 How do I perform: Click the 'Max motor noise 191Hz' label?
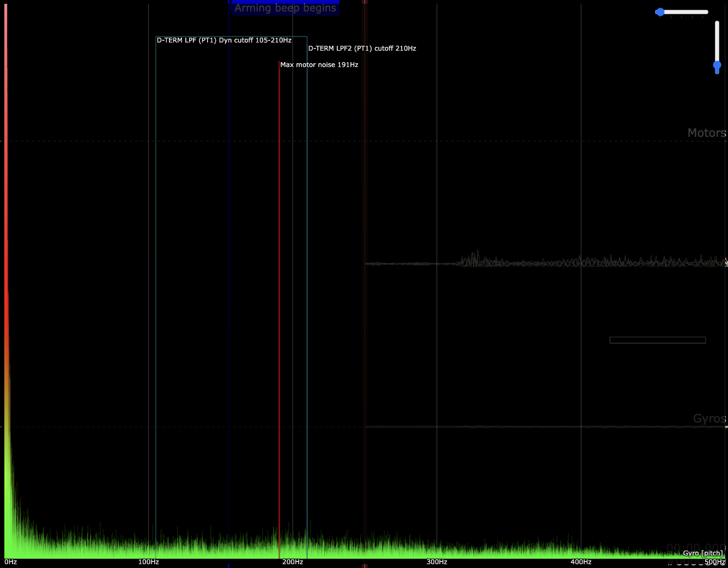pyautogui.click(x=319, y=65)
